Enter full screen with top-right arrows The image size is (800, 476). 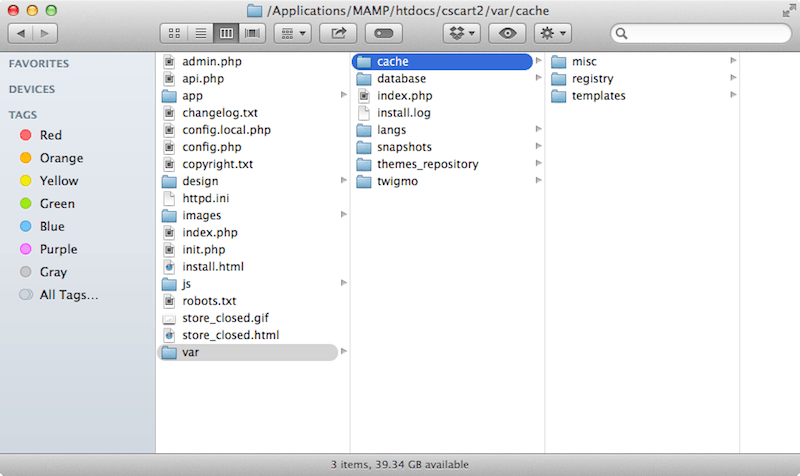[x=786, y=10]
